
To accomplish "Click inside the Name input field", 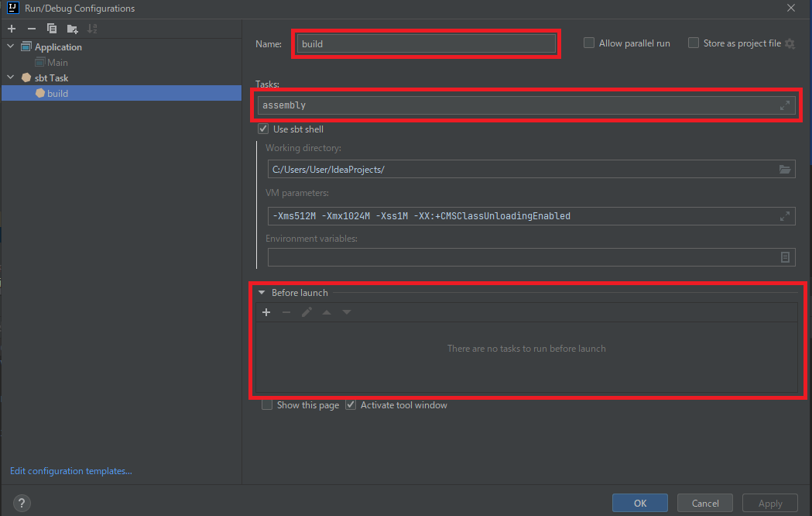I will pos(426,43).
